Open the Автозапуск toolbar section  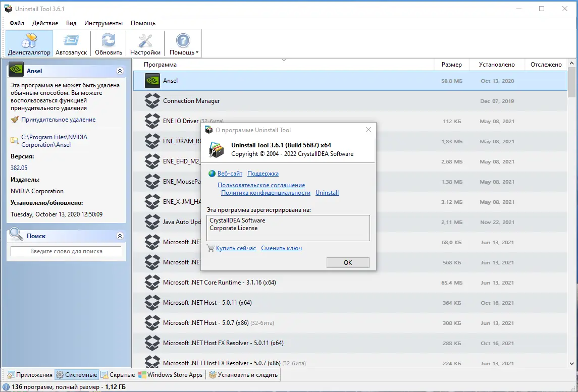71,43
